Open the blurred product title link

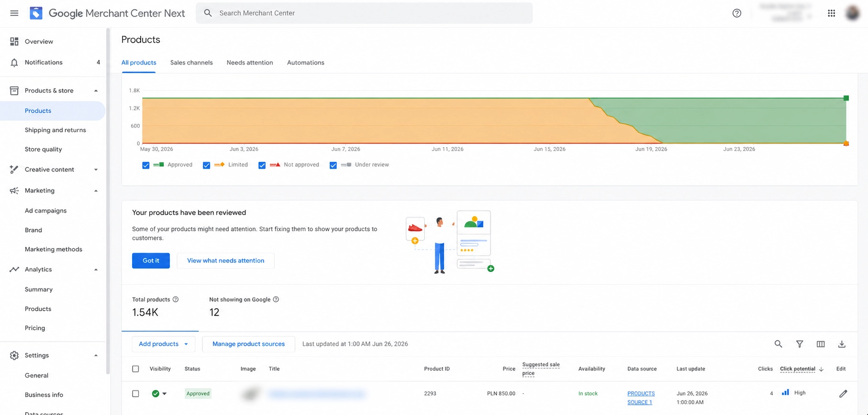point(317,393)
